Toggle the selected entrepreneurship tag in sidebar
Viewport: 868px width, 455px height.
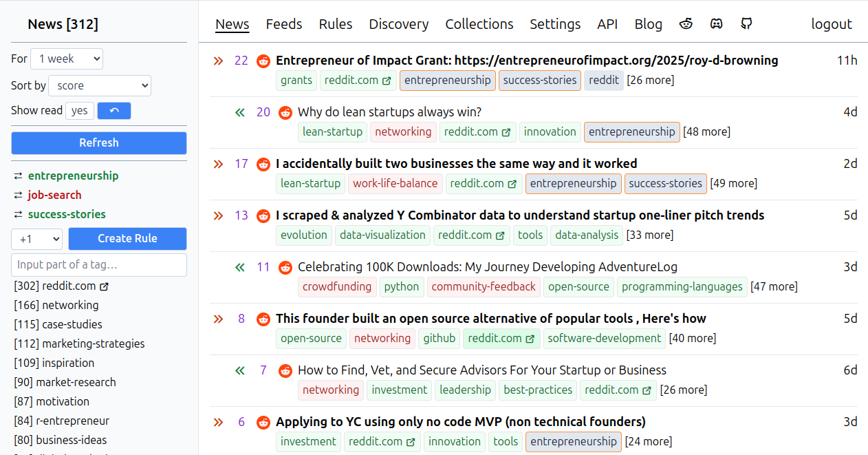(74, 176)
